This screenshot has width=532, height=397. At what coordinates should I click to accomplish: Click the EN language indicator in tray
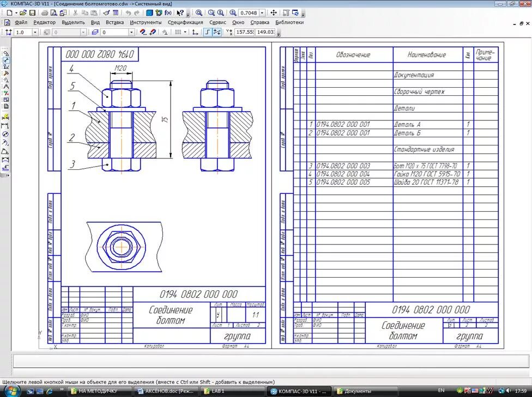tap(441, 390)
